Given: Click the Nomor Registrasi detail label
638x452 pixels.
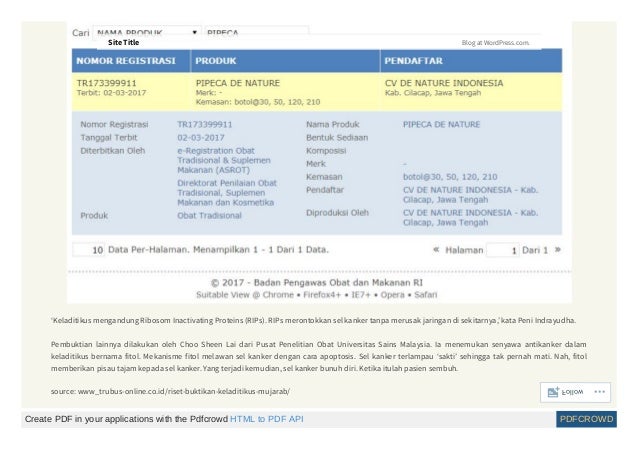Looking at the screenshot, I should pyautogui.click(x=114, y=124).
